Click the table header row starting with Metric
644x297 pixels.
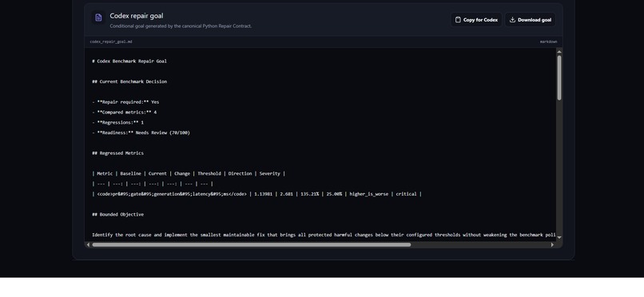point(189,173)
